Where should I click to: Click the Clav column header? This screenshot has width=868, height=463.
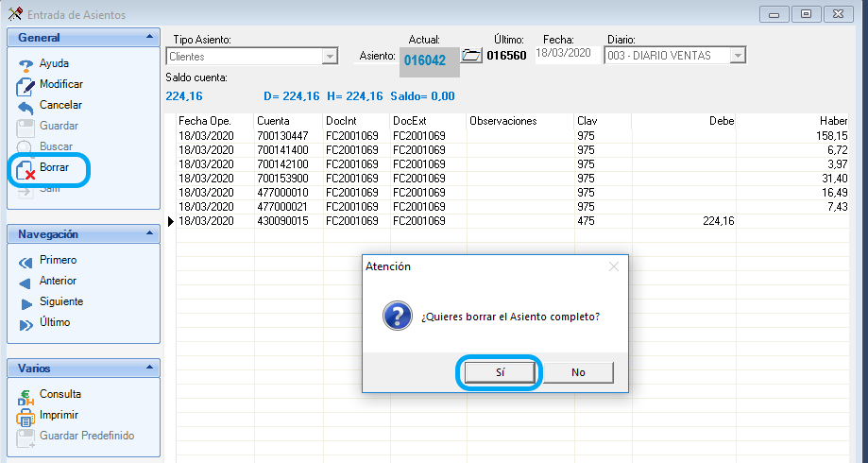click(603, 121)
